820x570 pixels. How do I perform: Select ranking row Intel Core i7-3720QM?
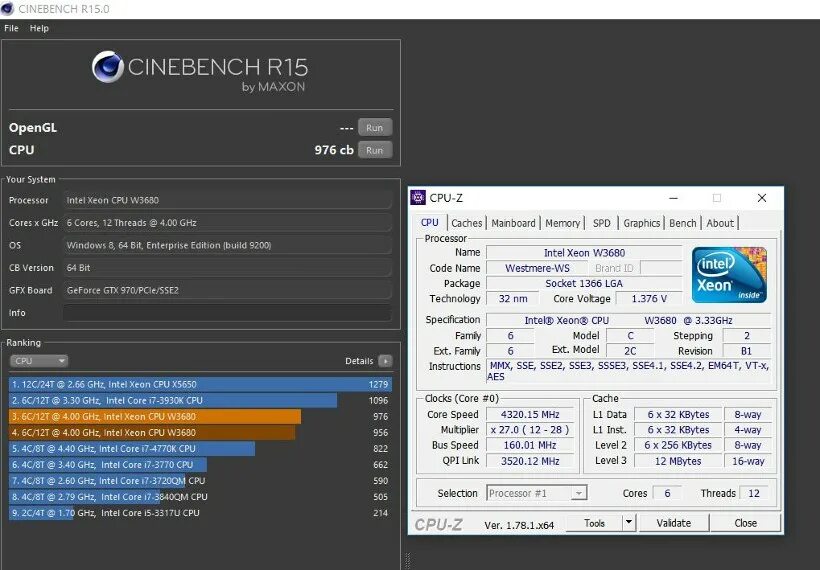click(200, 481)
